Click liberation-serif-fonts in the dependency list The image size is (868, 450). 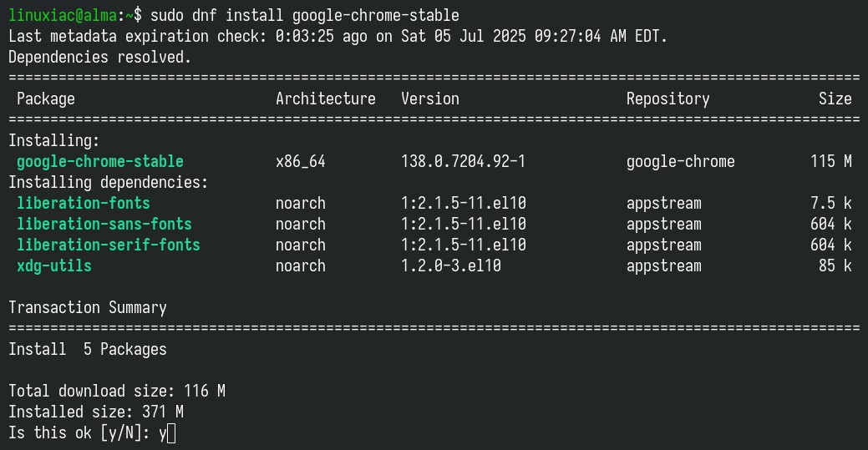(x=109, y=245)
